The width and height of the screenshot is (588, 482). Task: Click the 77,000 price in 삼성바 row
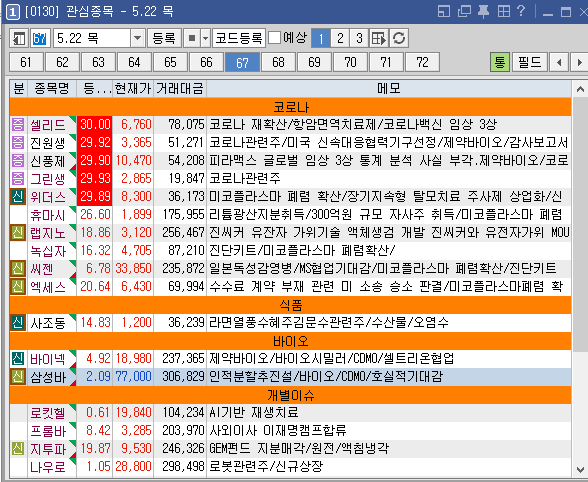pyautogui.click(x=134, y=376)
